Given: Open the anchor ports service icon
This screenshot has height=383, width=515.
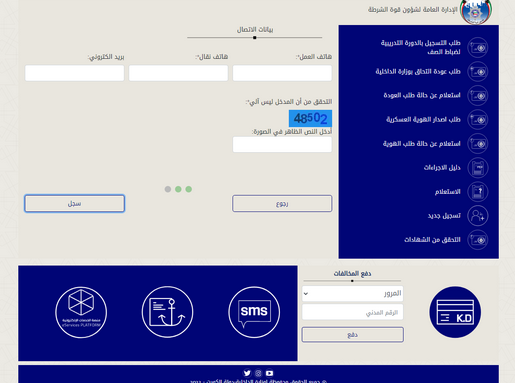Looking at the screenshot, I should pos(167,312).
